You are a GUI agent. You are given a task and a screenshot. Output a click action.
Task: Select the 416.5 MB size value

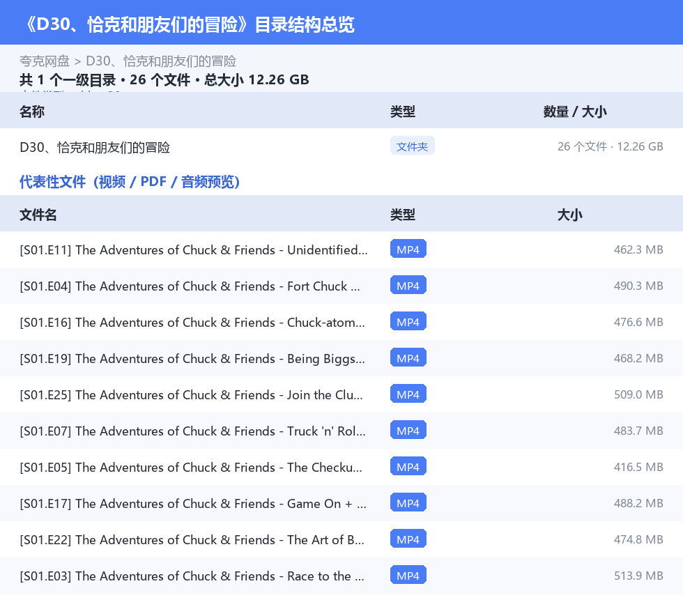click(638, 467)
